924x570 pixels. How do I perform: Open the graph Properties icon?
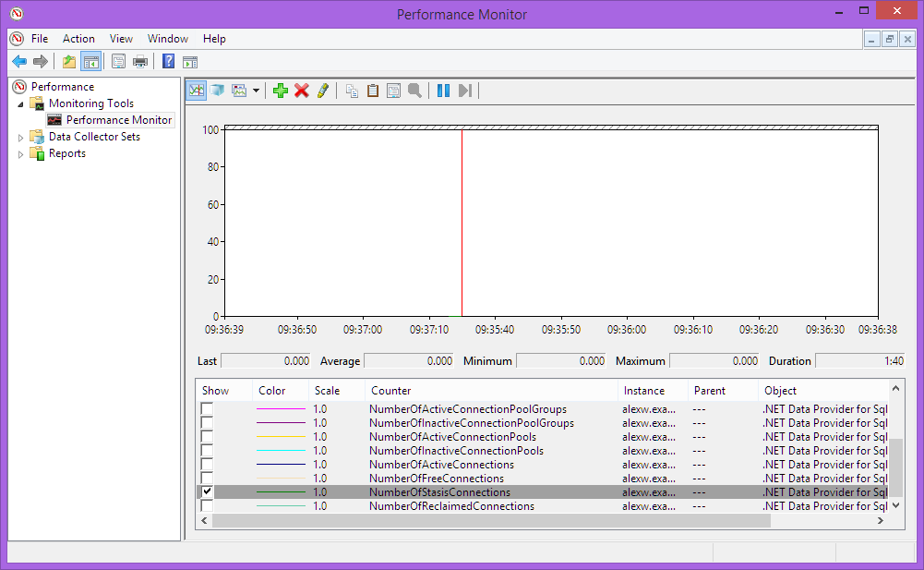pyautogui.click(x=393, y=90)
